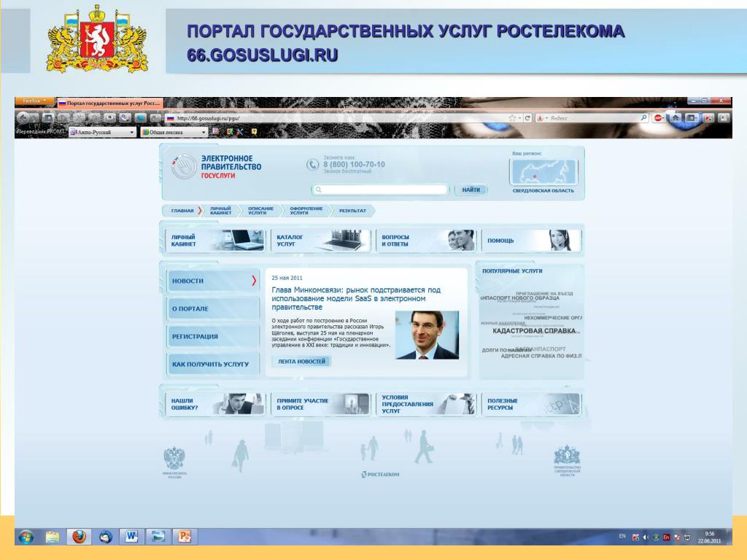Open Microsoft Word from the taskbar
747x560 pixels.
click(131, 537)
